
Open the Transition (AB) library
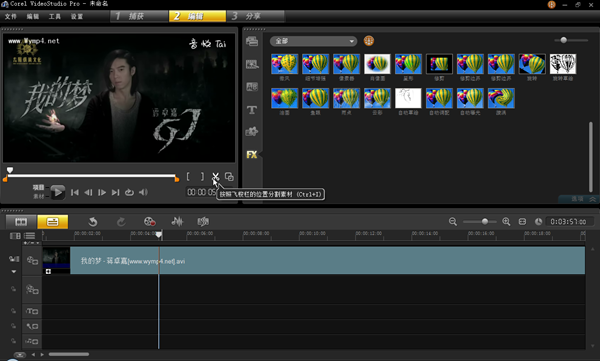252,87
